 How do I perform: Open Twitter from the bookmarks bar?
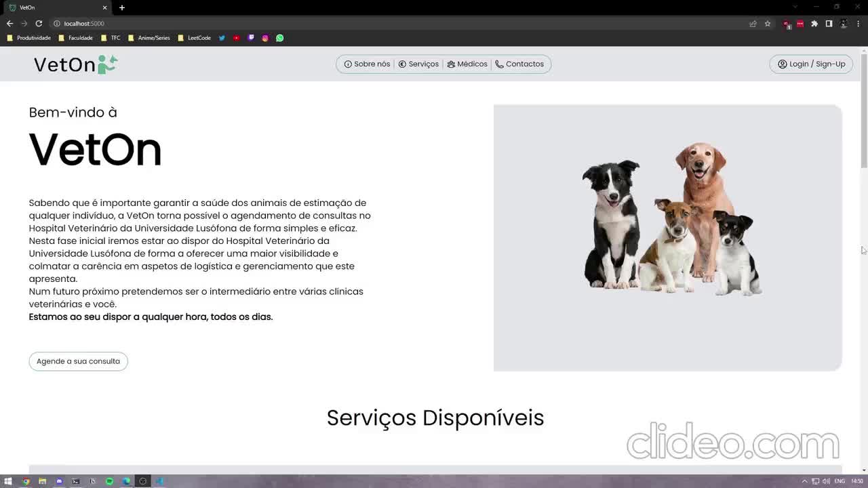pyautogui.click(x=222, y=38)
